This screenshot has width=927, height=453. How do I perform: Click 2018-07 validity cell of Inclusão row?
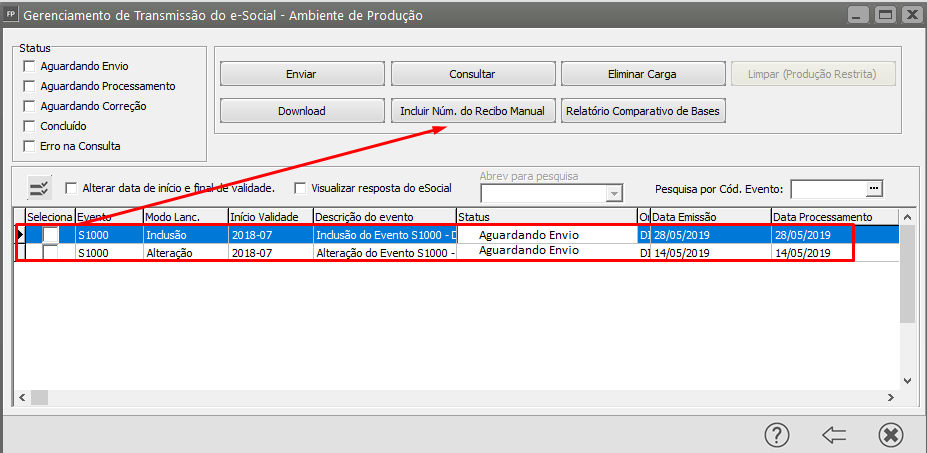[x=271, y=235]
